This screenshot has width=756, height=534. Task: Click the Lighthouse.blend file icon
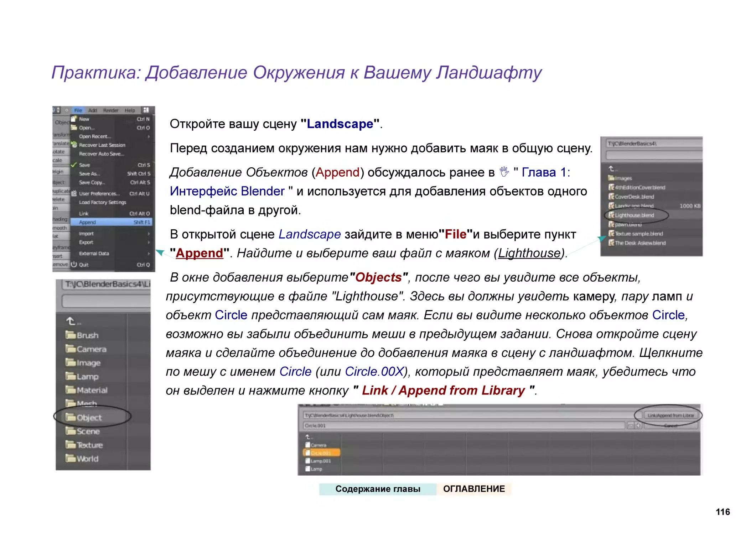point(611,215)
